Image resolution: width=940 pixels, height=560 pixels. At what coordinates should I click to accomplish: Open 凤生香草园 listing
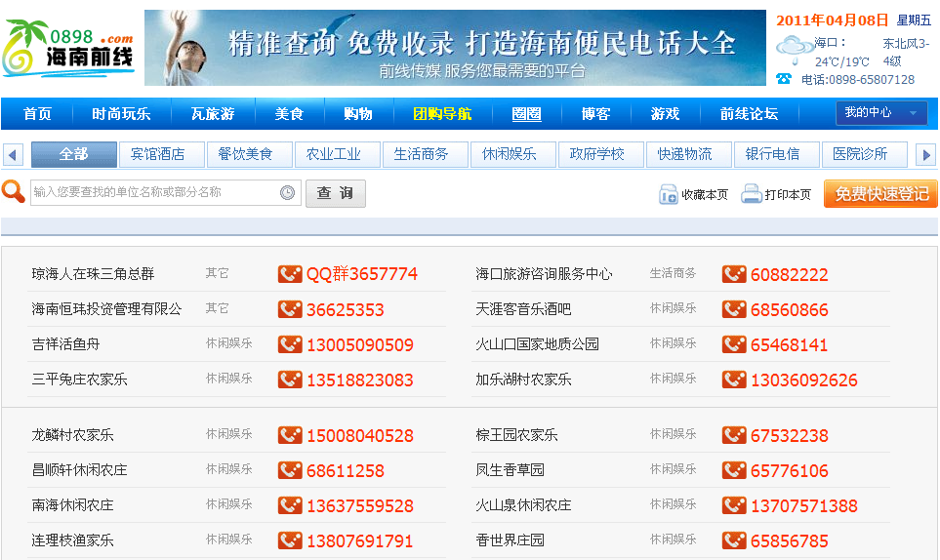[x=510, y=470]
